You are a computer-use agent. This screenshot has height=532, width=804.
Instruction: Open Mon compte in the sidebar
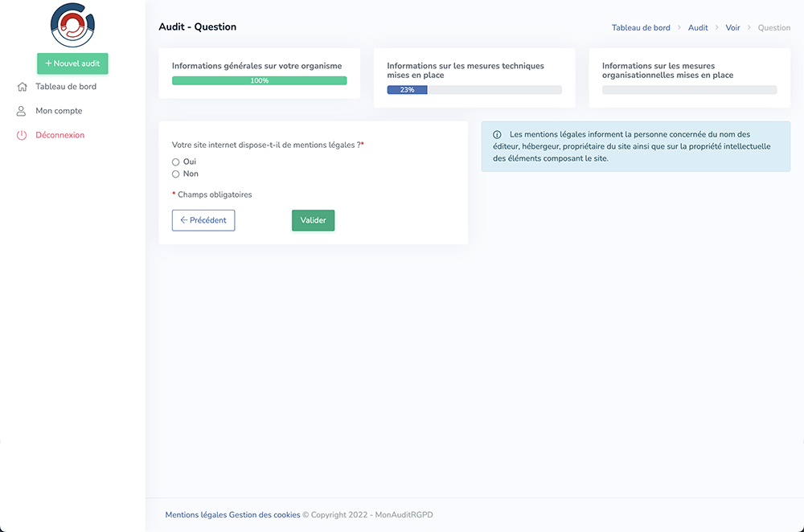pyautogui.click(x=59, y=111)
